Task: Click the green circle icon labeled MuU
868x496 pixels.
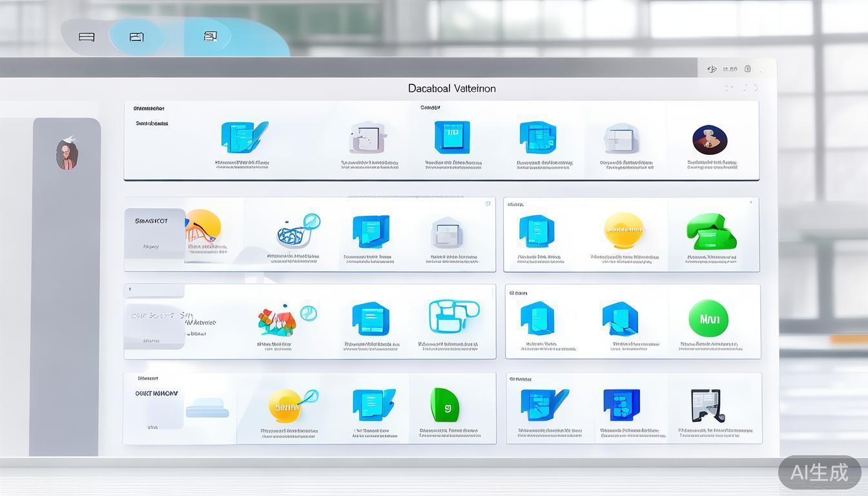Action: (x=708, y=318)
